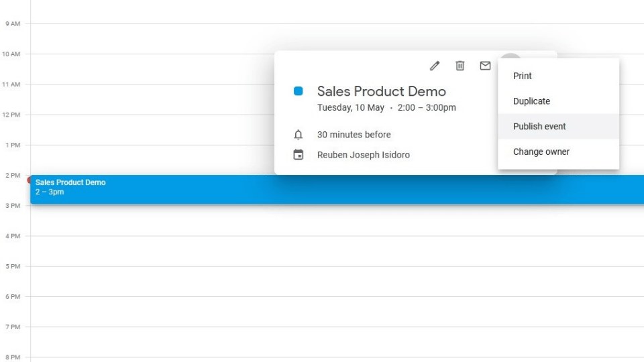The width and height of the screenshot is (644, 362).
Task: Click the 5 PM time label
Action: (x=13, y=266)
